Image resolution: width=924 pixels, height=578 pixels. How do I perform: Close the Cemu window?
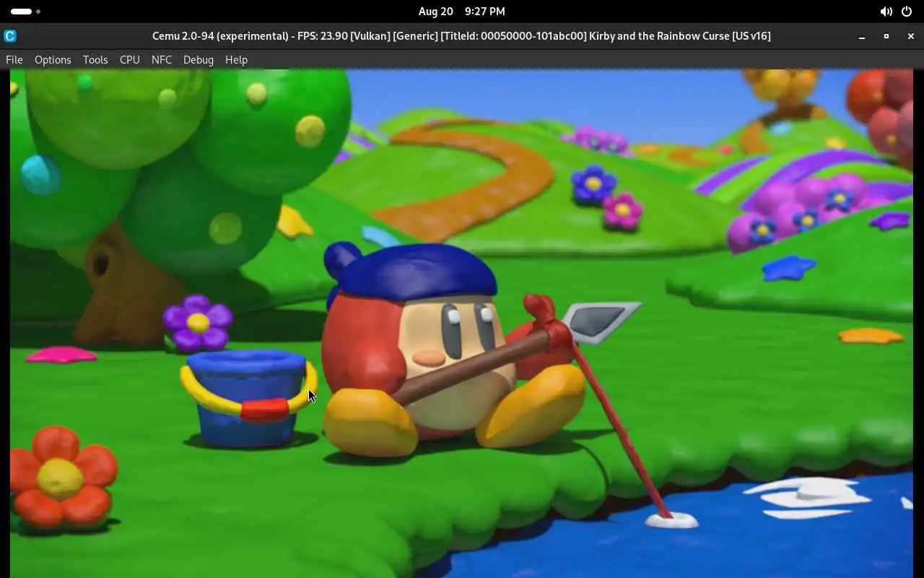pyautogui.click(x=911, y=36)
